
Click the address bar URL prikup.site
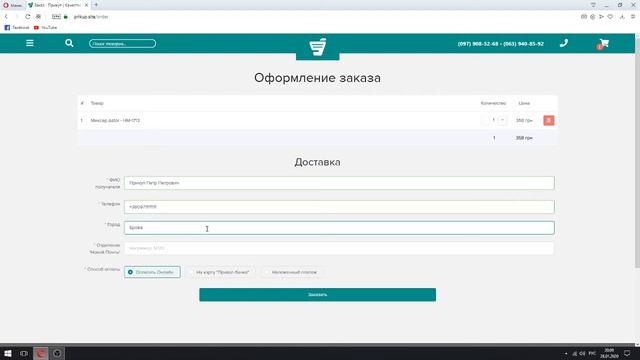click(91, 17)
